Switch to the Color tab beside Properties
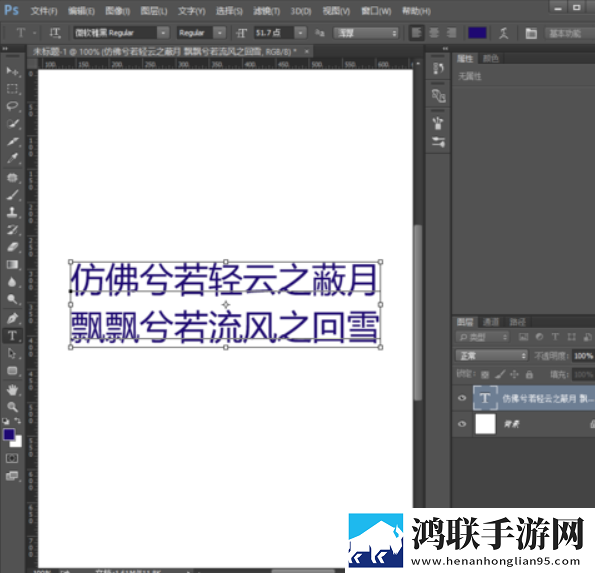Image resolution: width=595 pixels, height=573 pixels. click(491, 58)
